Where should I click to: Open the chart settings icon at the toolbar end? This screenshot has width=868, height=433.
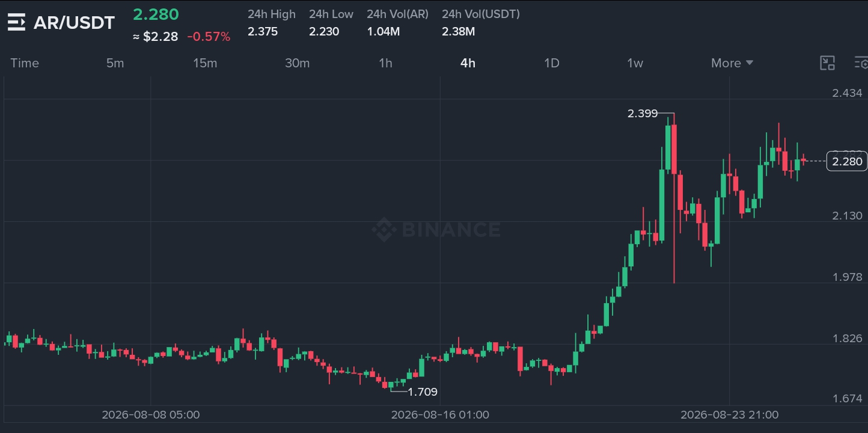pos(861,63)
